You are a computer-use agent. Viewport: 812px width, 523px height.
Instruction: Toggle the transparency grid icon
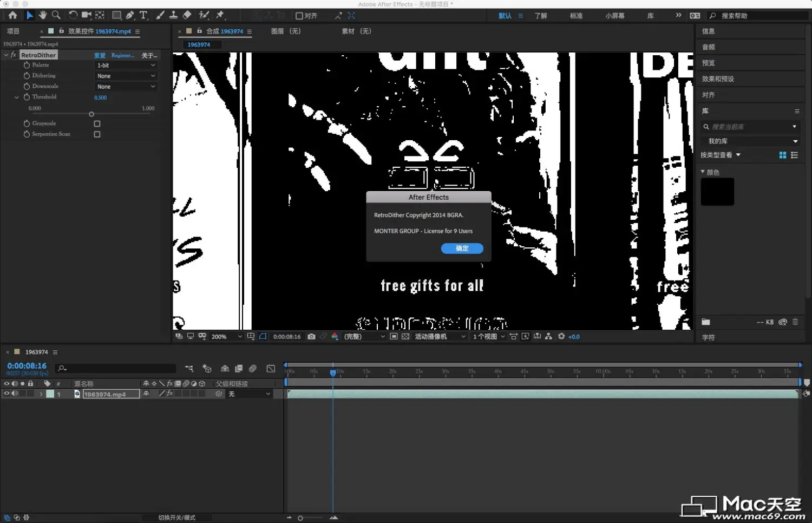click(405, 337)
